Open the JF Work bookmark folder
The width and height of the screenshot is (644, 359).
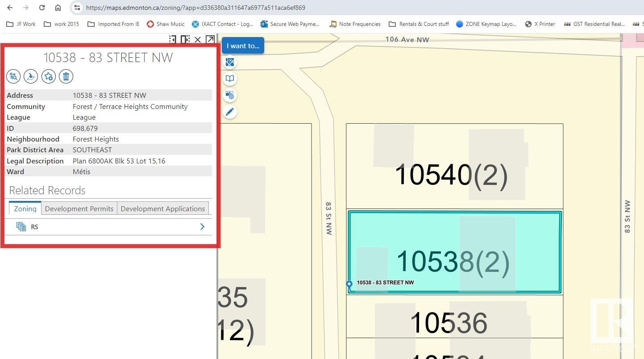tap(21, 24)
